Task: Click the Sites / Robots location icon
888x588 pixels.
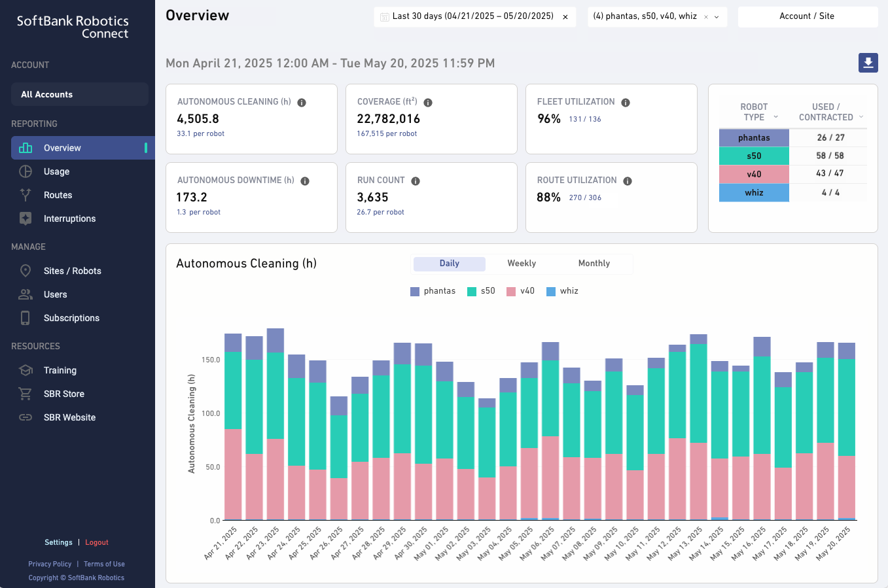Action: point(26,271)
